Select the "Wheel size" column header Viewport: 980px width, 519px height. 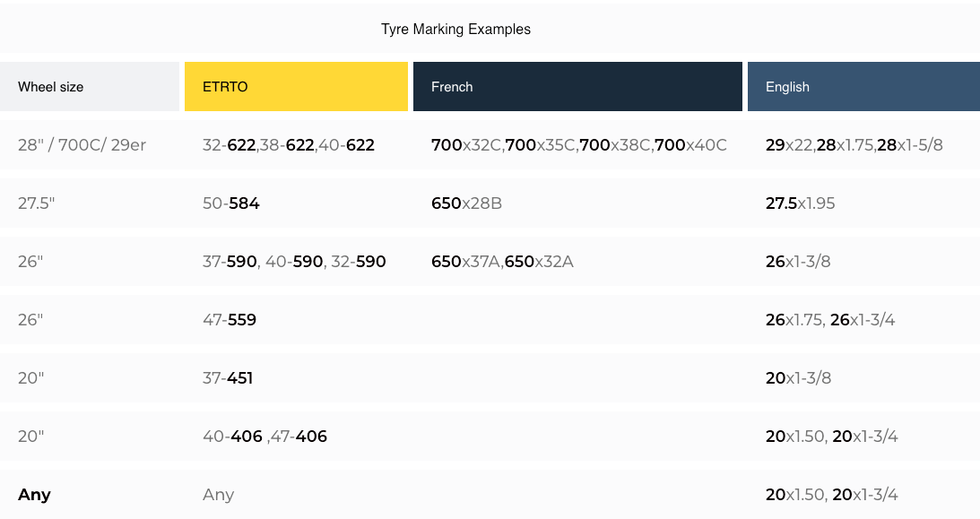51,87
